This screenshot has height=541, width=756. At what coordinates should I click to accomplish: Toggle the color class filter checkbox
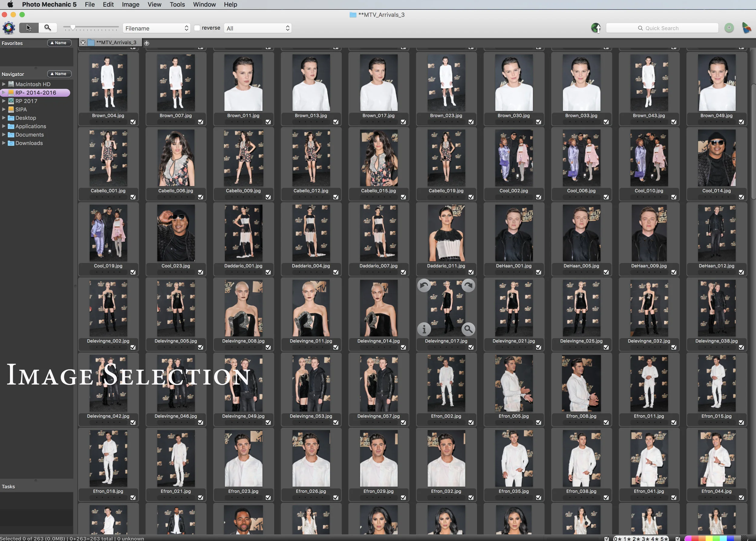[x=678, y=539]
